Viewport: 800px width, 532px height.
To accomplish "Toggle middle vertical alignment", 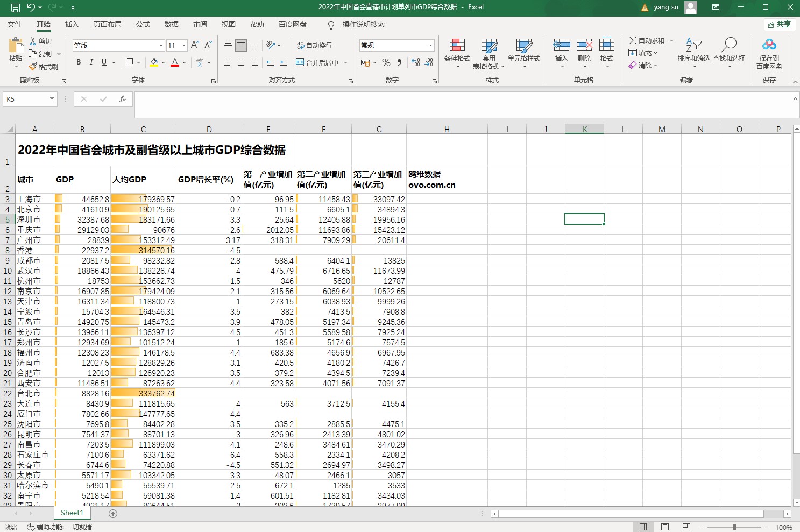I will [241, 45].
